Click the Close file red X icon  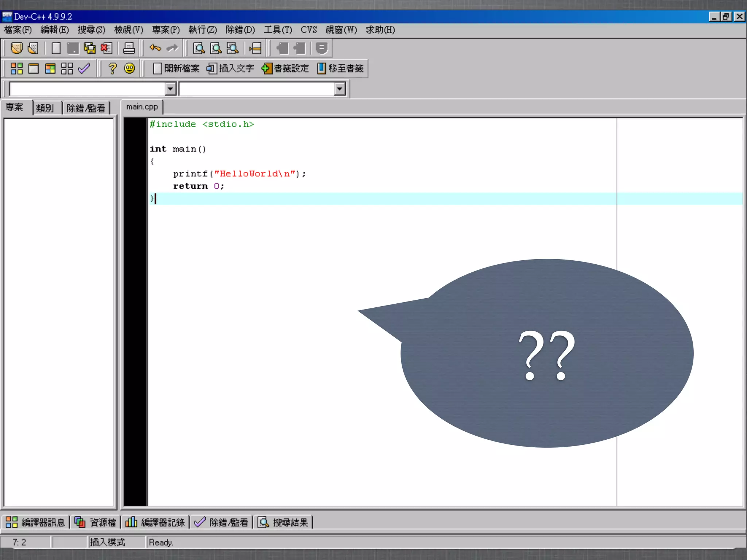click(x=106, y=48)
